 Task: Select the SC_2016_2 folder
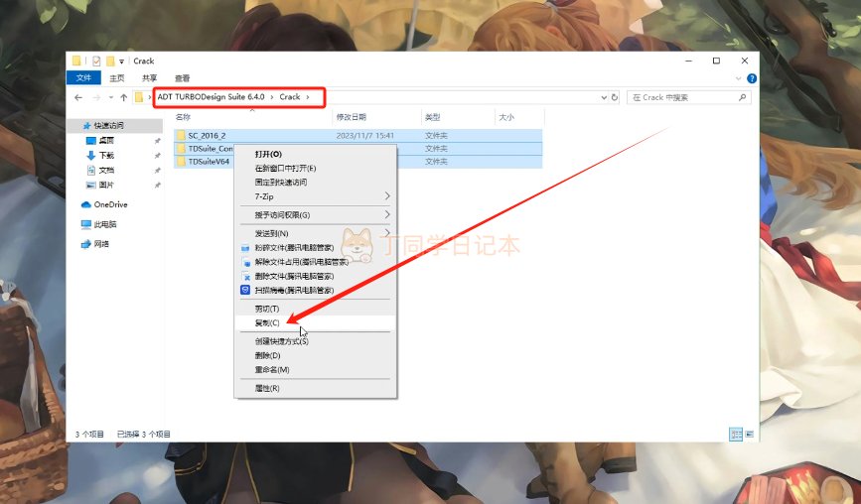[x=208, y=135]
